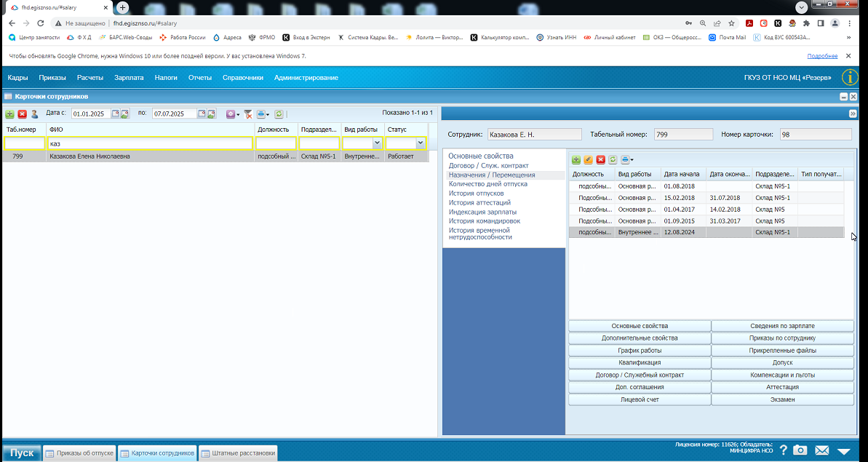The image size is (868, 462).
Task: Click the second calendar icon beside 'по' field
Action: (212, 114)
